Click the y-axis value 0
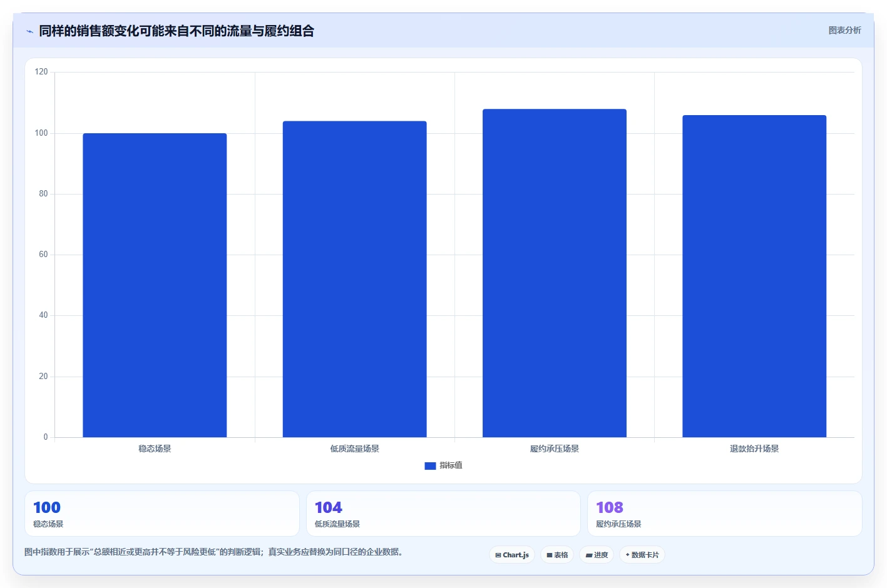 tap(46, 437)
